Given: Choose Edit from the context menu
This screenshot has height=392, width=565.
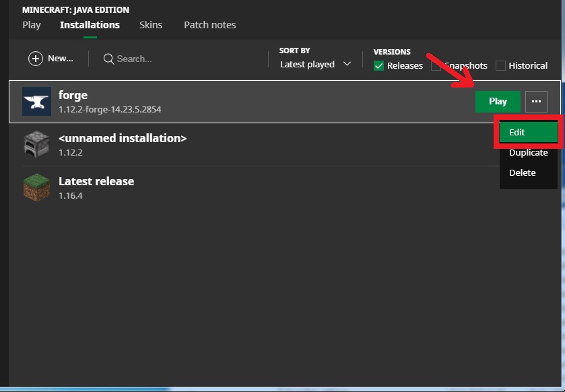Looking at the screenshot, I should (529, 132).
